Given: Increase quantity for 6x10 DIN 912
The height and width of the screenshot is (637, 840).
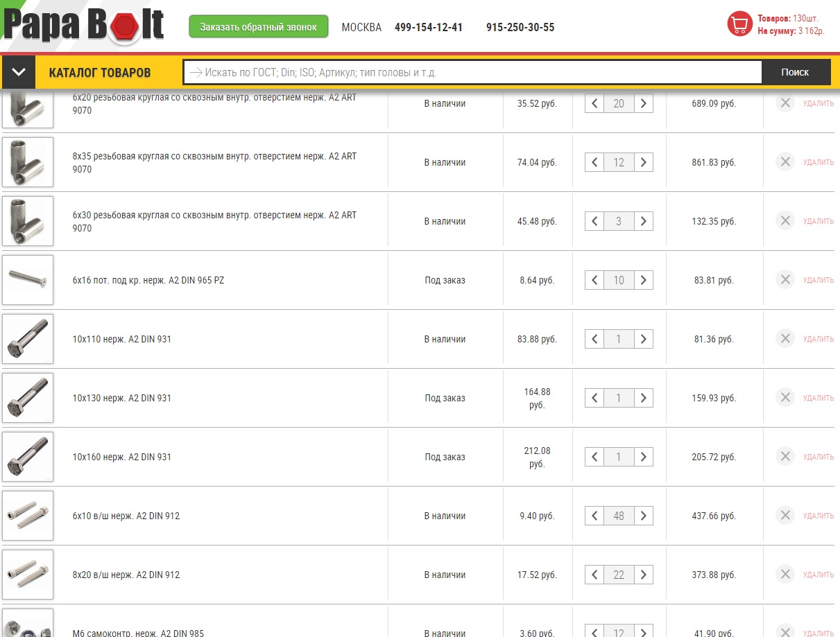Looking at the screenshot, I should [x=644, y=516].
